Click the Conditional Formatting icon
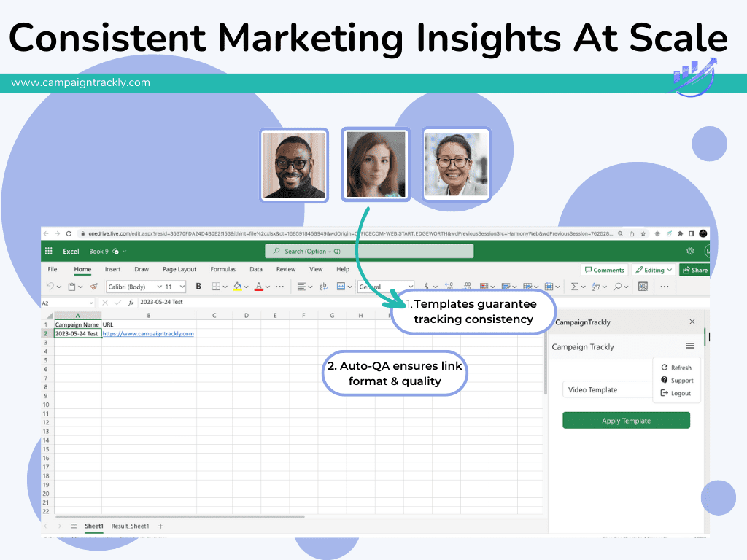Screen dimensions: 747x560 tap(484, 286)
